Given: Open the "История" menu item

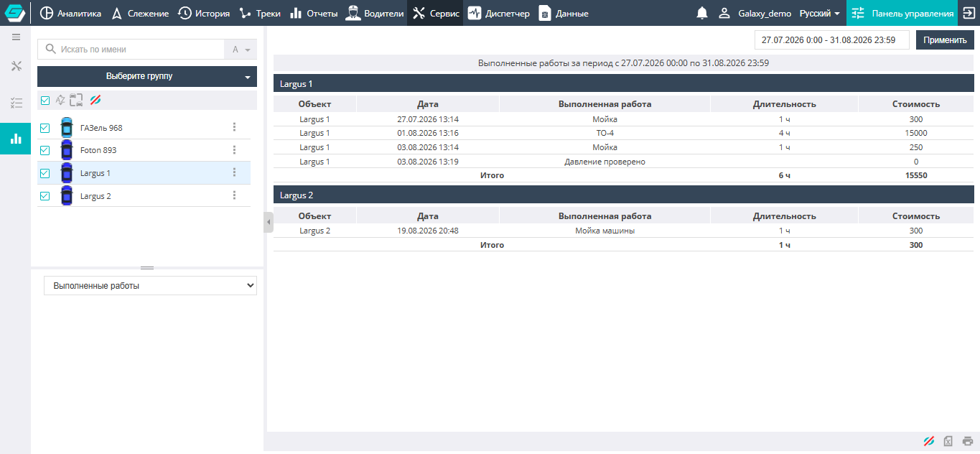Looking at the screenshot, I should pos(205,13).
